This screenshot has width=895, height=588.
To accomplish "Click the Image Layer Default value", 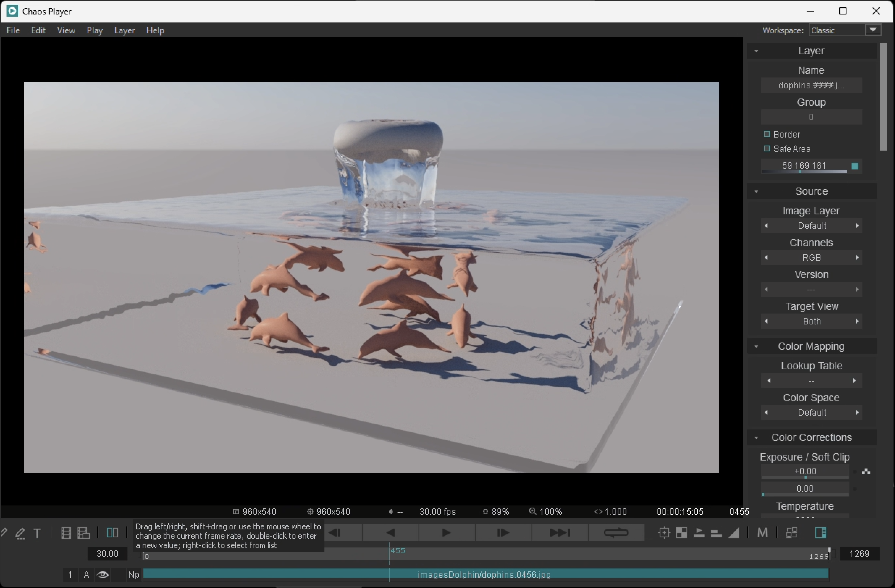I will [x=811, y=226].
